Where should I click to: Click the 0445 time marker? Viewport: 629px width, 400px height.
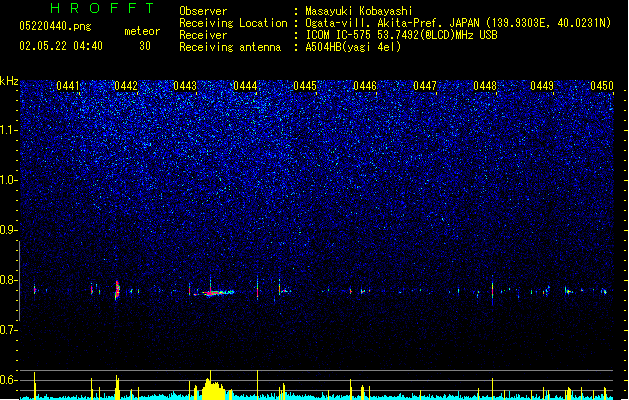pyautogui.click(x=305, y=86)
